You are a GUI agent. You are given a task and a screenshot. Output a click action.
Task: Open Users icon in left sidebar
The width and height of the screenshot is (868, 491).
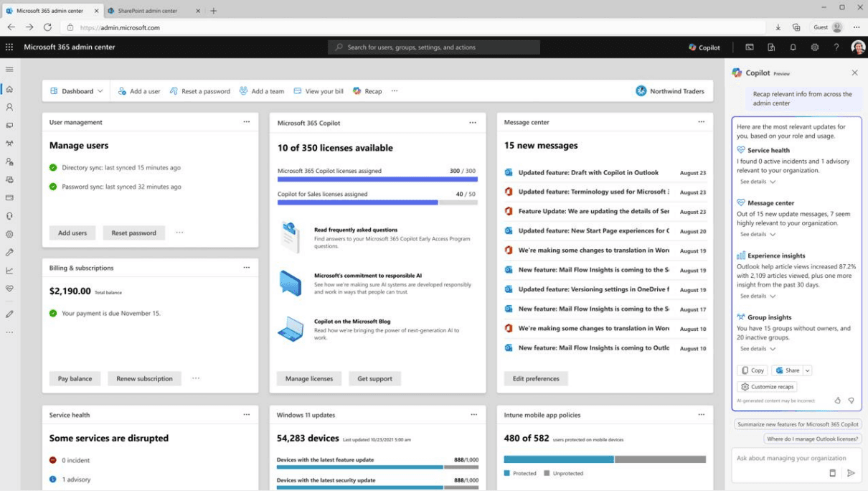(9, 107)
